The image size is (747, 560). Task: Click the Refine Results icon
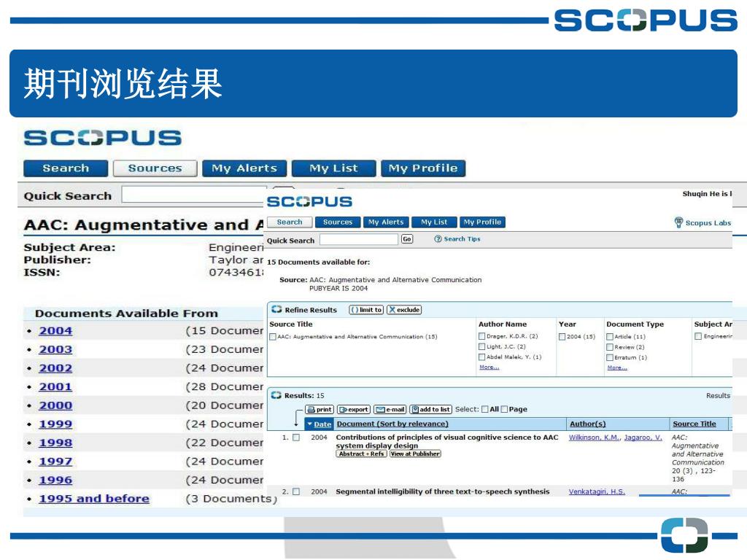(276, 309)
